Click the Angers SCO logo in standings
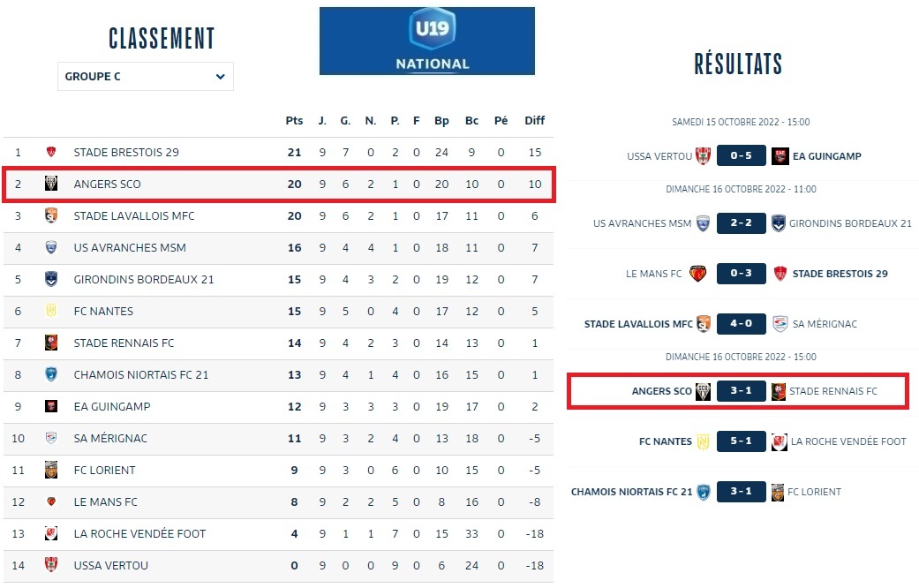 pos(51,184)
